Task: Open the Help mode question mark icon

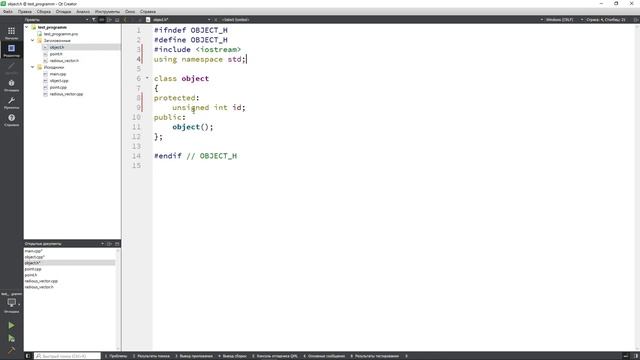Action: (x=11, y=120)
